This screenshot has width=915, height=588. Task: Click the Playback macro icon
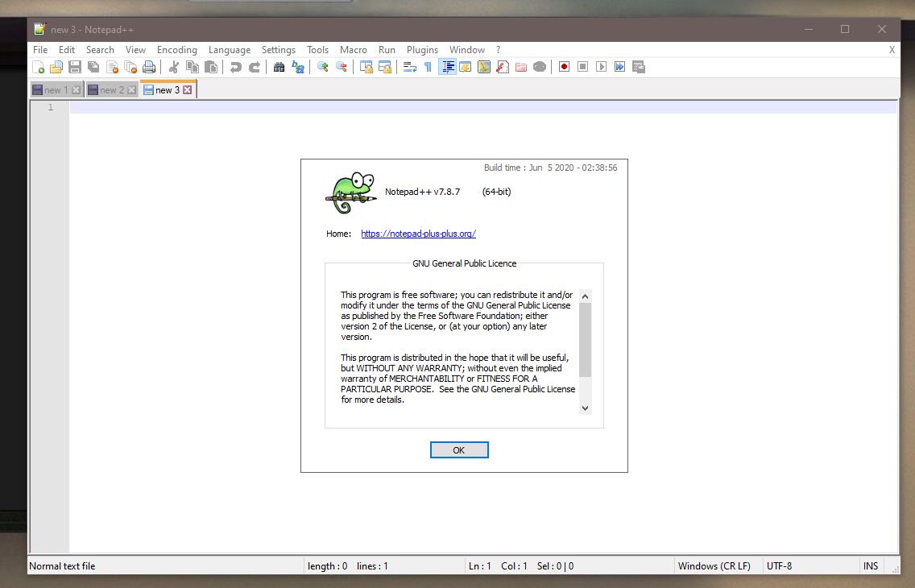click(601, 67)
